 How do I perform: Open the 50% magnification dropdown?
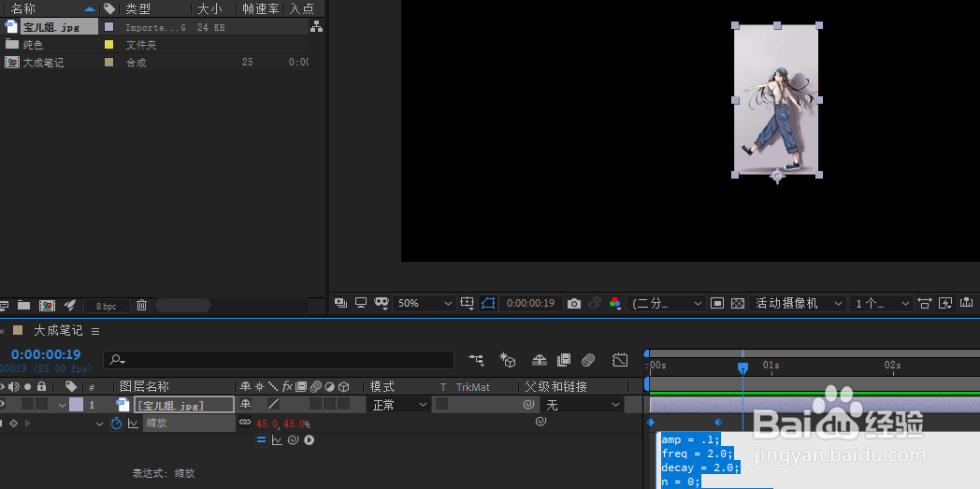click(424, 303)
